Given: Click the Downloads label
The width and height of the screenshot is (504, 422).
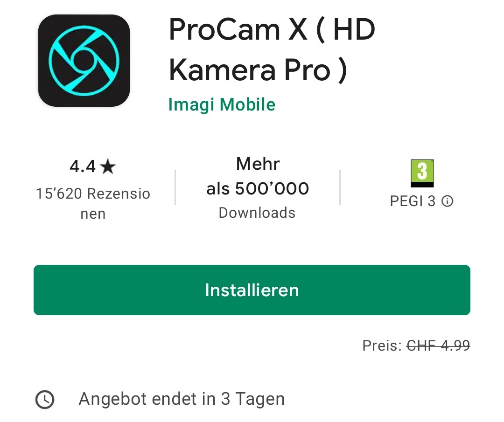Looking at the screenshot, I should (x=257, y=213).
